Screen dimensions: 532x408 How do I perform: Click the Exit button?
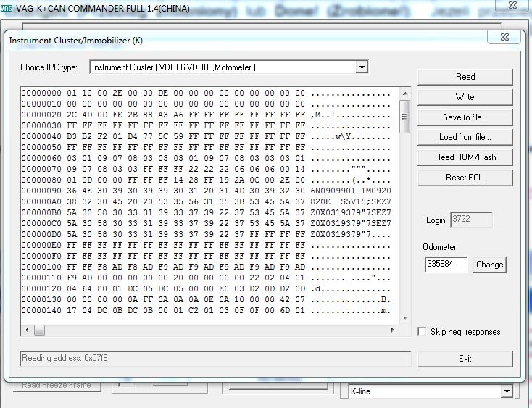[465, 359]
